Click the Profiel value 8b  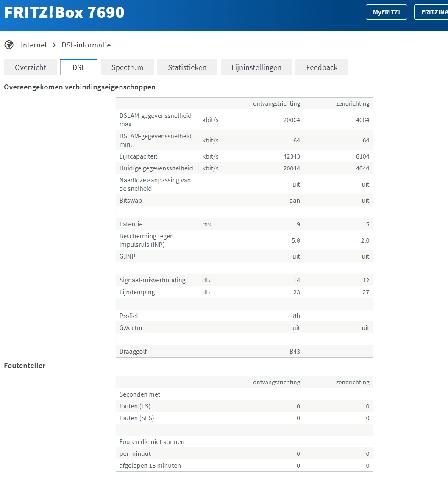click(296, 316)
